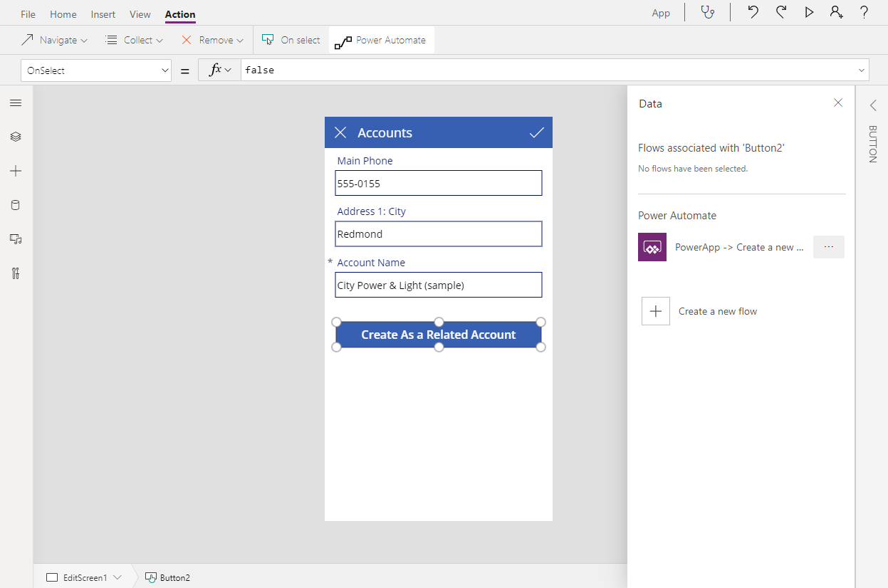The height and width of the screenshot is (588, 888).
Task: Click the Main Phone input field
Action: click(439, 183)
